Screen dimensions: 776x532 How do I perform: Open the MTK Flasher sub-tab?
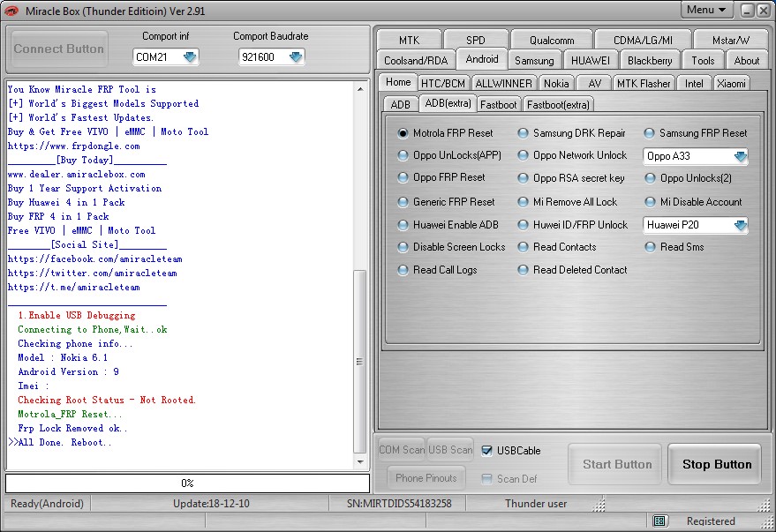pos(644,84)
